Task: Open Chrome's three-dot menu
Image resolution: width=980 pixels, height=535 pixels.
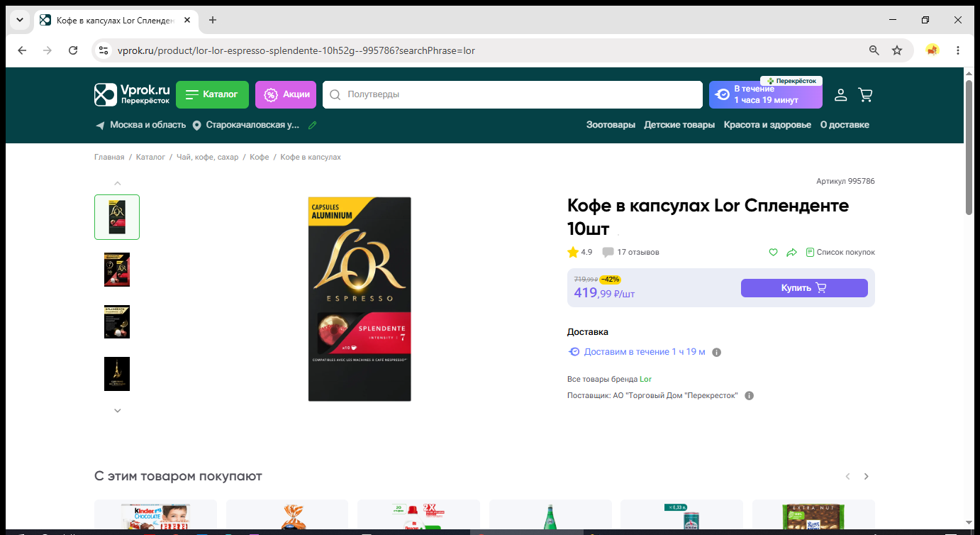Action: pos(958,50)
